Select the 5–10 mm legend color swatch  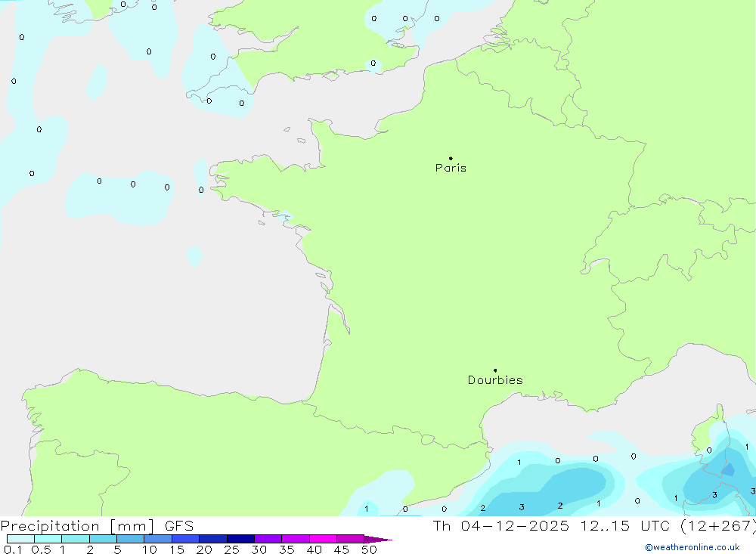[130, 539]
